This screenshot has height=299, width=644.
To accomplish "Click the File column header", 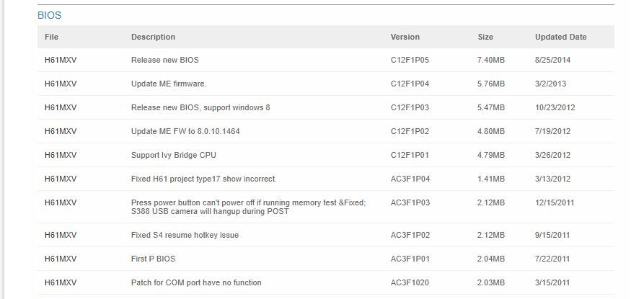I will point(51,37).
